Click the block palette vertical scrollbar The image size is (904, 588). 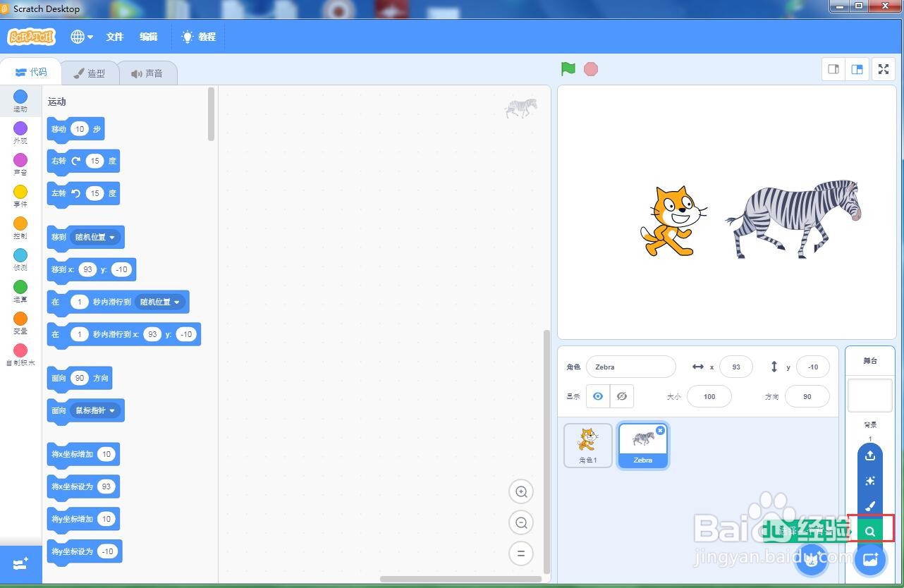click(212, 114)
